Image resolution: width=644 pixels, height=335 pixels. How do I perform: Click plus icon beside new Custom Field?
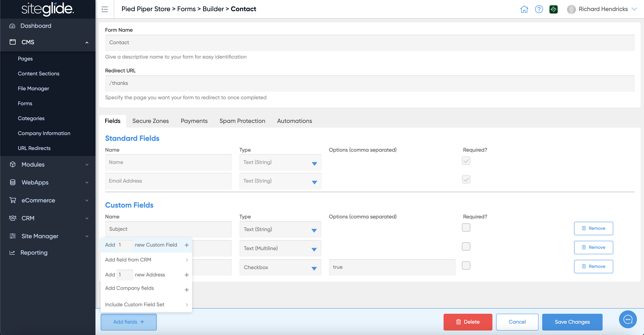[x=186, y=245]
